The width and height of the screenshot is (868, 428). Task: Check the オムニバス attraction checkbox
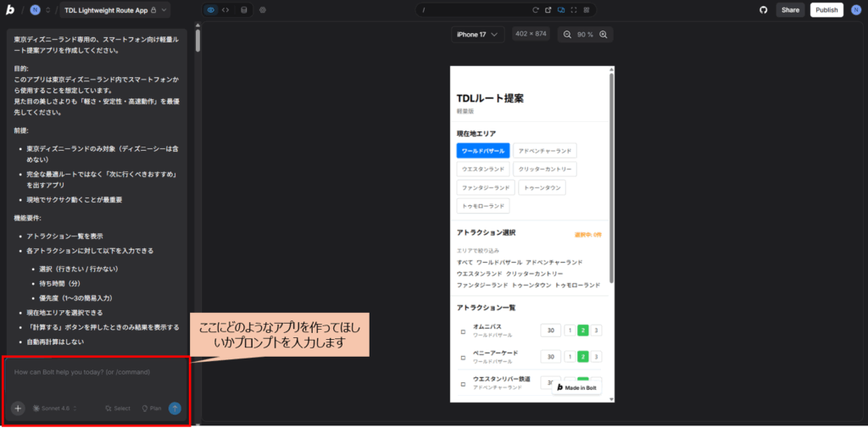[463, 331]
